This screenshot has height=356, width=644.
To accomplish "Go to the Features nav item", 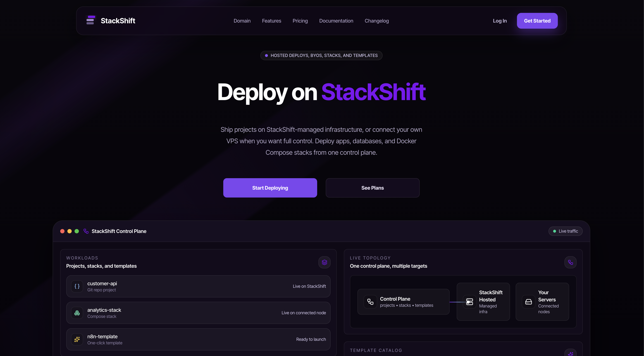I will pyautogui.click(x=271, y=21).
